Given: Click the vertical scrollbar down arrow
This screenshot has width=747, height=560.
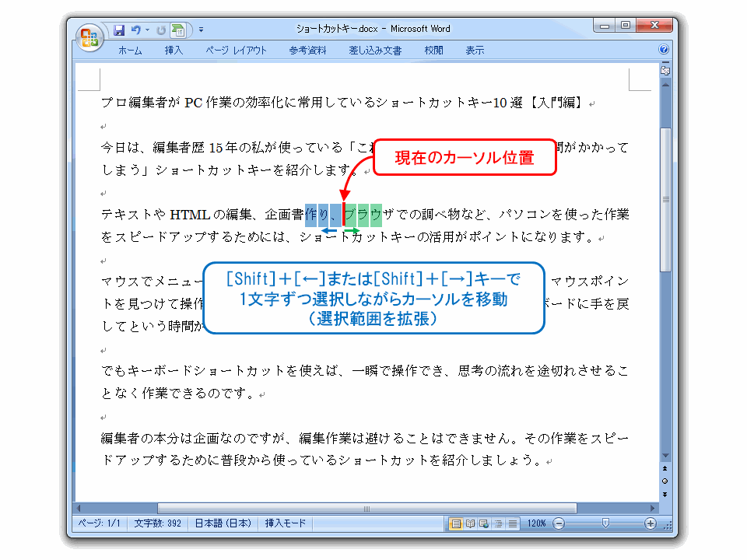Looking at the screenshot, I should [665, 457].
